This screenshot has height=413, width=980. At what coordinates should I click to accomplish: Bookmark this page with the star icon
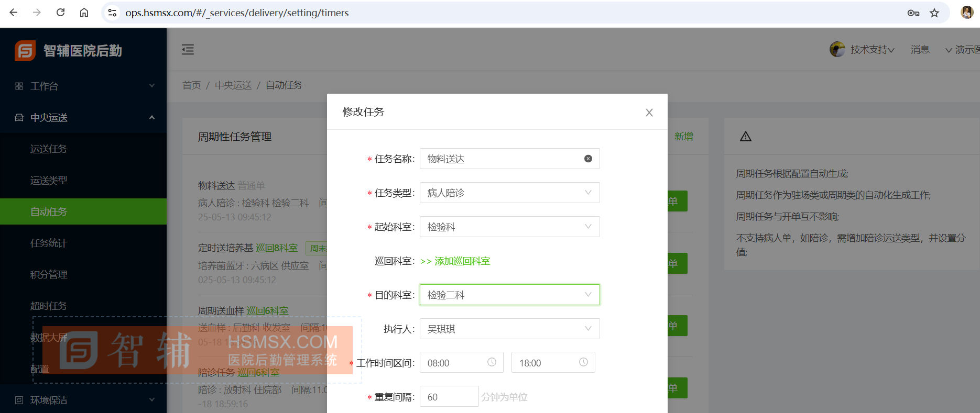[x=934, y=13]
